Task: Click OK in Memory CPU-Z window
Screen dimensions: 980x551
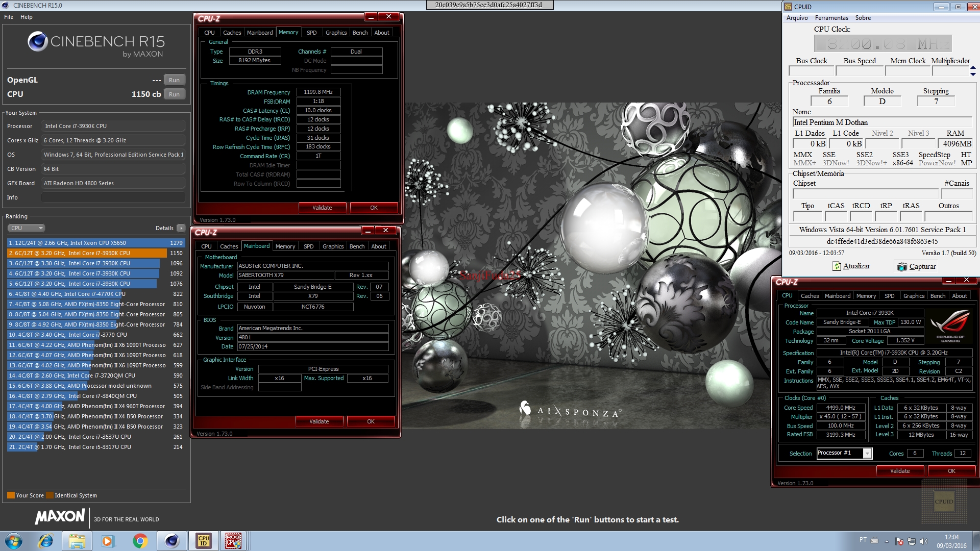Action: tap(374, 208)
